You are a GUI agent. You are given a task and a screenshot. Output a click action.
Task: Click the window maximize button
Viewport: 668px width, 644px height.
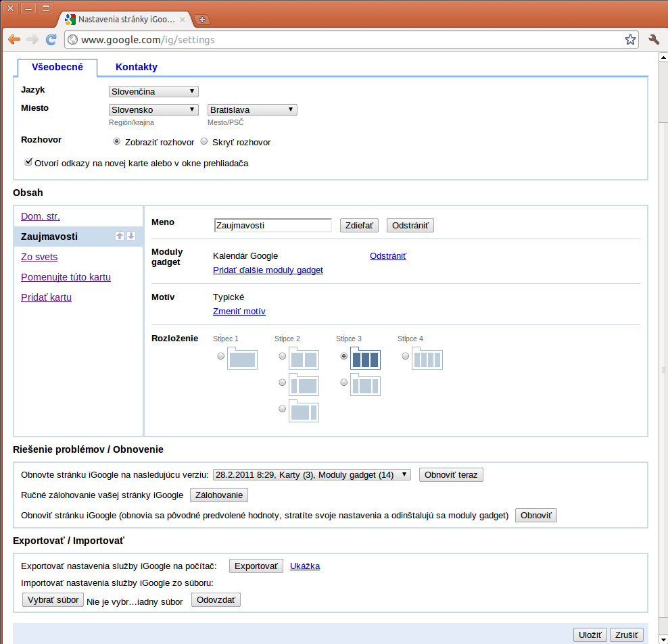[46, 8]
